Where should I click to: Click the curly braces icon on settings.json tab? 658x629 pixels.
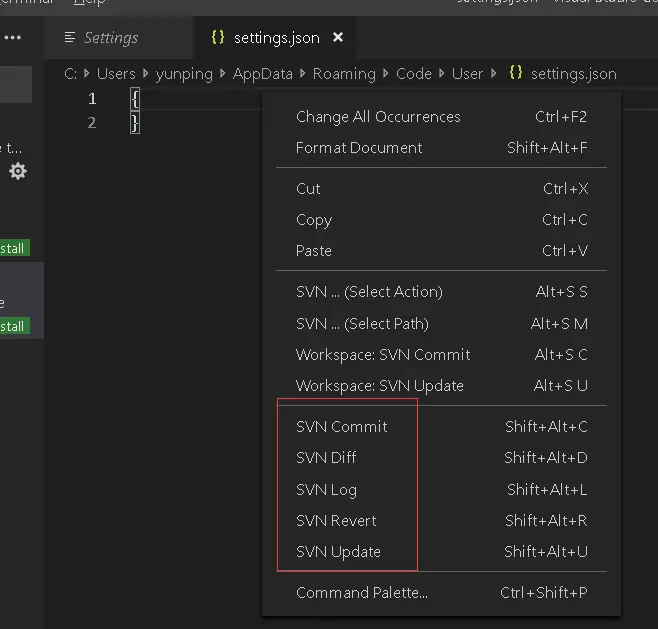click(218, 37)
